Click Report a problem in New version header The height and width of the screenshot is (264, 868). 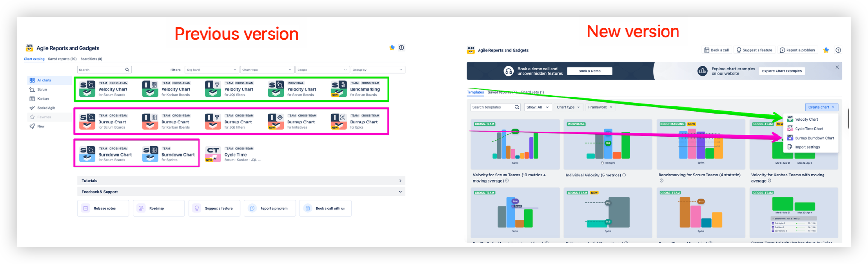[797, 50]
